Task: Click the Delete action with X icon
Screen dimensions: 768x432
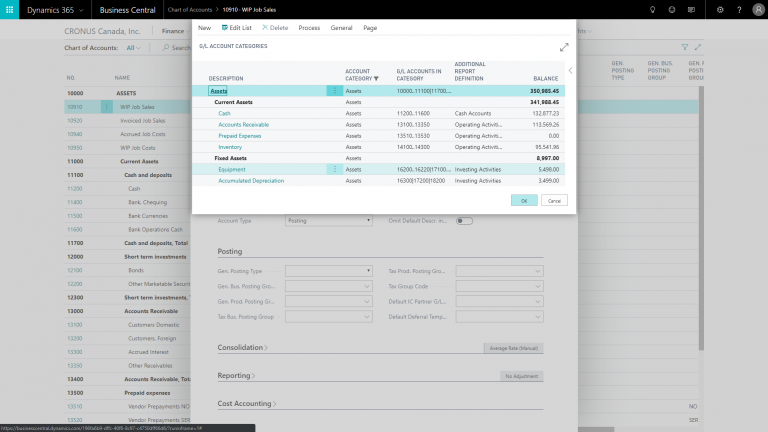Action: [x=275, y=28]
